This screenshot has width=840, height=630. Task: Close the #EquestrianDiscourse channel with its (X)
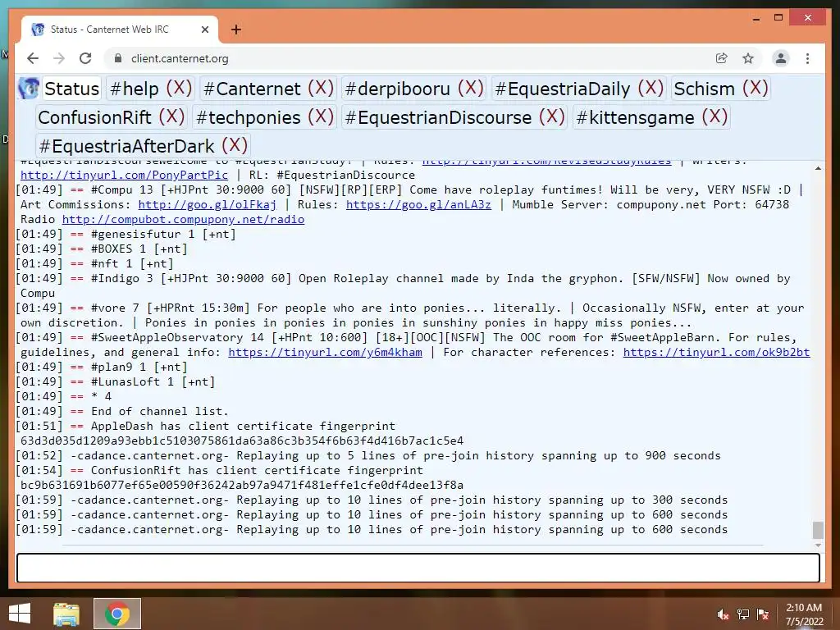coord(552,116)
